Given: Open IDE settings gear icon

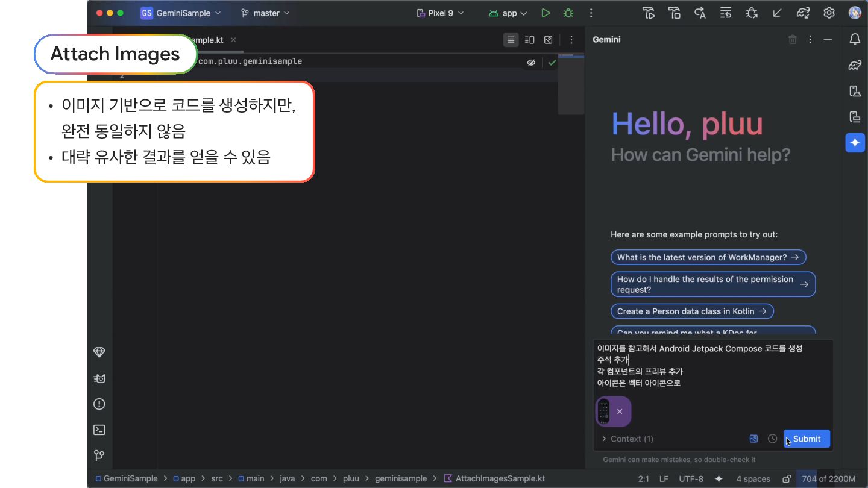Looking at the screenshot, I should [x=829, y=13].
